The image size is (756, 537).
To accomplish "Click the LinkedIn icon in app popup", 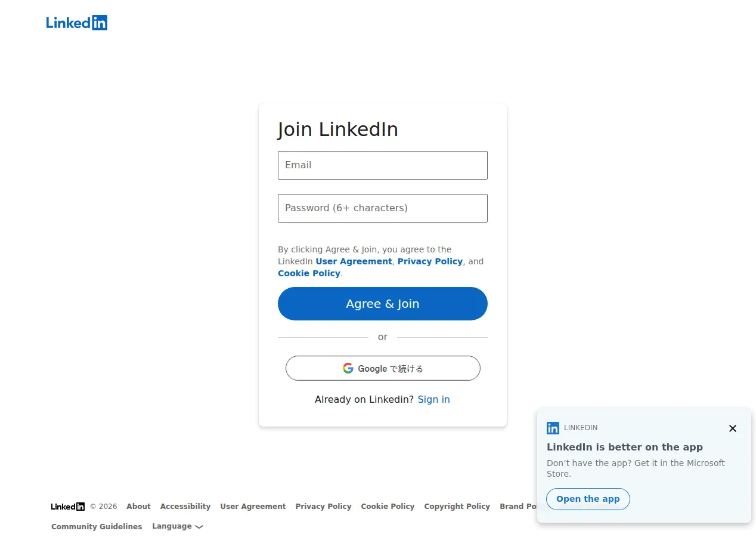I will (553, 428).
